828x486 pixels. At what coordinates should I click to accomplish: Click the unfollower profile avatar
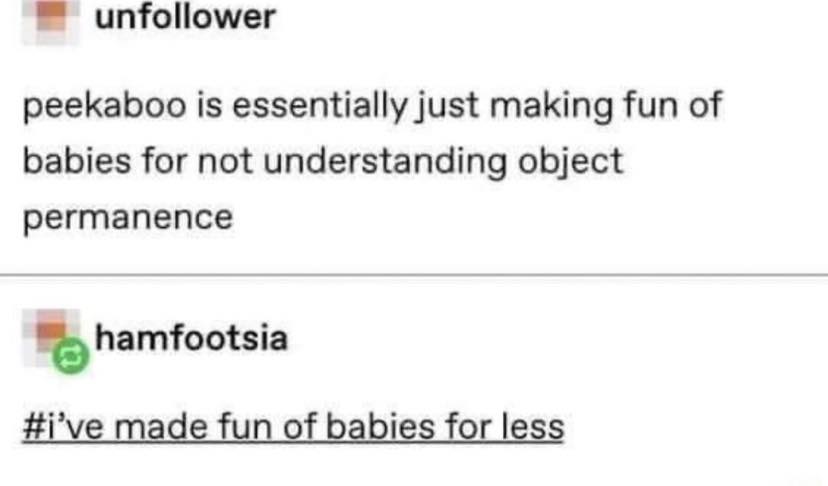[x=51, y=21]
